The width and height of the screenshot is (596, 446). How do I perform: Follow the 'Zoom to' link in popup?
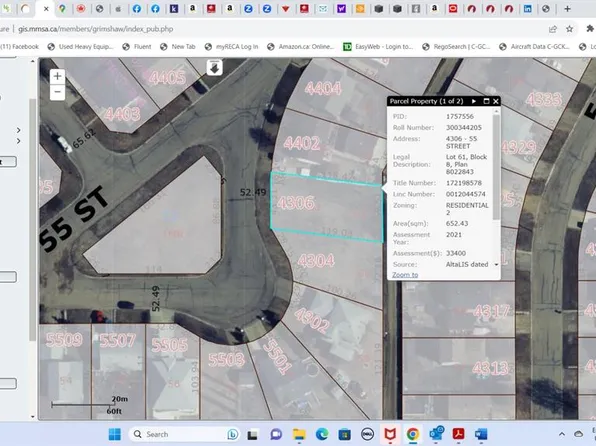(x=405, y=275)
